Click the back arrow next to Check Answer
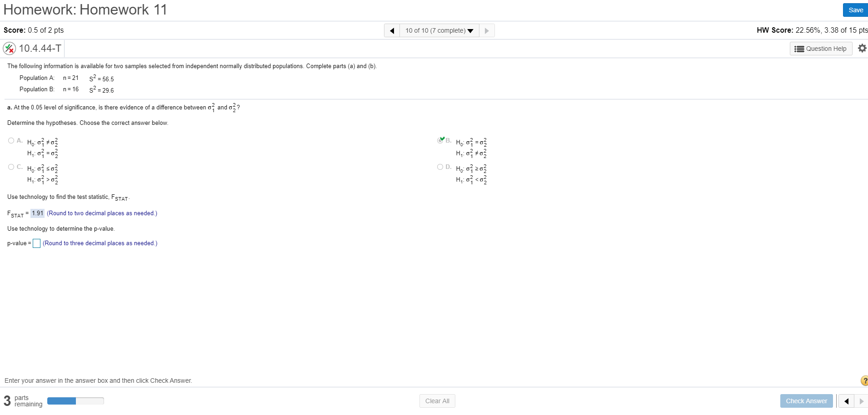This screenshot has width=868, height=415. point(847,401)
